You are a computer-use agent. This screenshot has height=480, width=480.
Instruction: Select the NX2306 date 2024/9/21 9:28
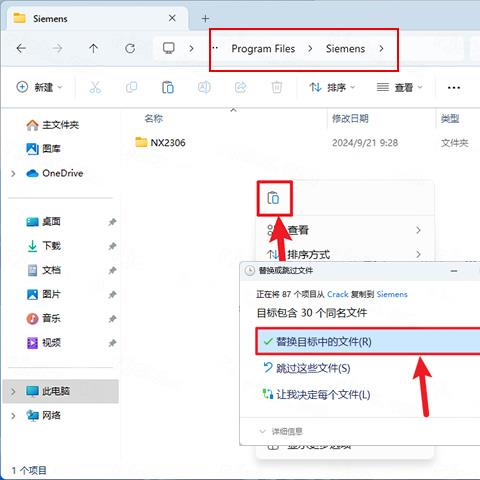[x=365, y=143]
